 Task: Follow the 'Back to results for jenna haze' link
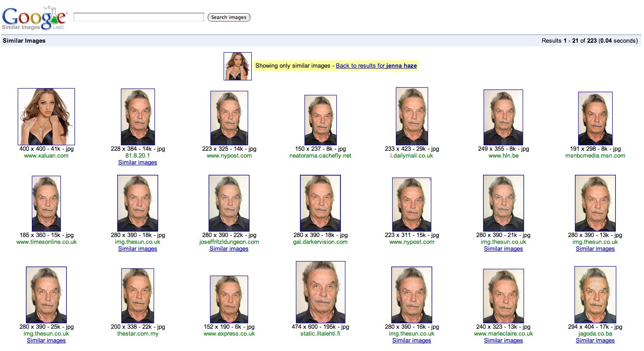pyautogui.click(x=376, y=66)
